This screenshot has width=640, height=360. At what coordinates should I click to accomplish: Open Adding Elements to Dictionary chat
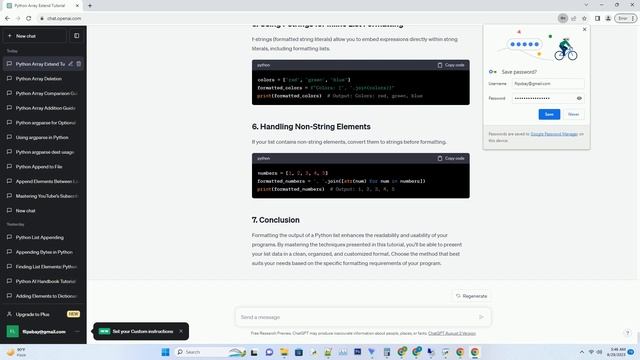43,296
